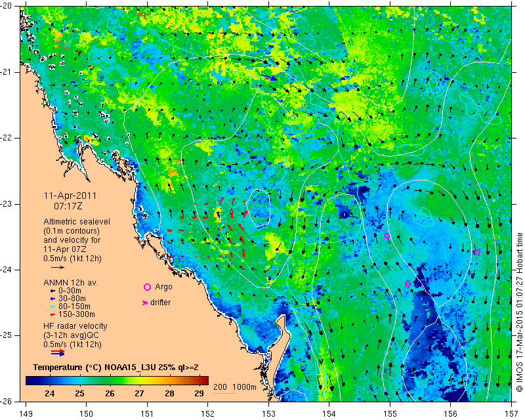
Task: Click the cyan 80-150m arrow legend symbol
Action: (52, 306)
